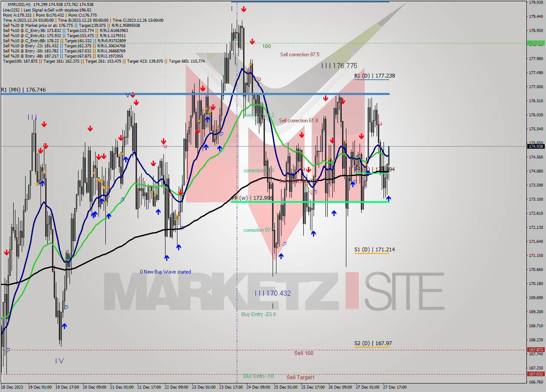Screen dimensions: 546x392
Task: Click the '25 Dec 01:00' time axis label
Action: pos(285,387)
